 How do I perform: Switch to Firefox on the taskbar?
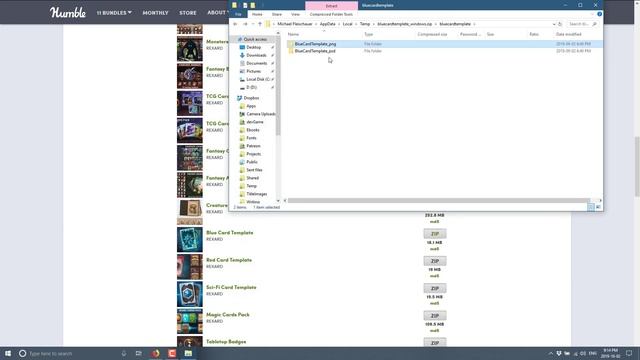tap(156, 353)
